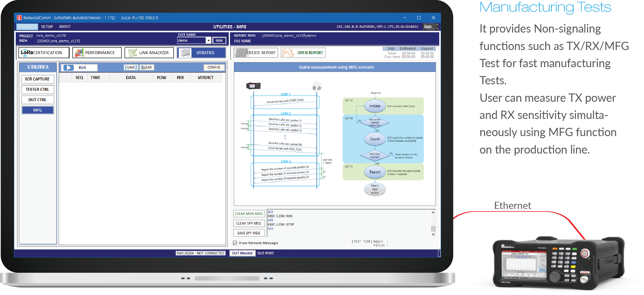Click the CLEAR results button
This screenshot has width=644, height=295.
147,67
